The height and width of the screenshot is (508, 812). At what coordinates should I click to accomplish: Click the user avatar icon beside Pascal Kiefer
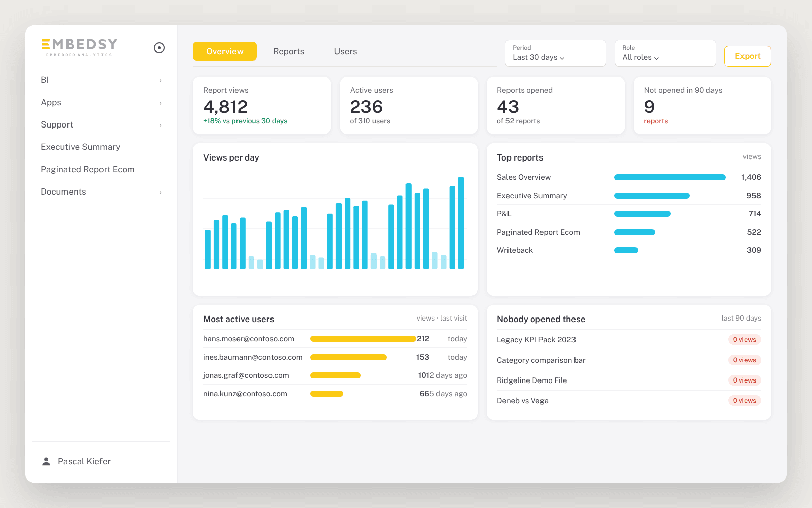point(46,461)
